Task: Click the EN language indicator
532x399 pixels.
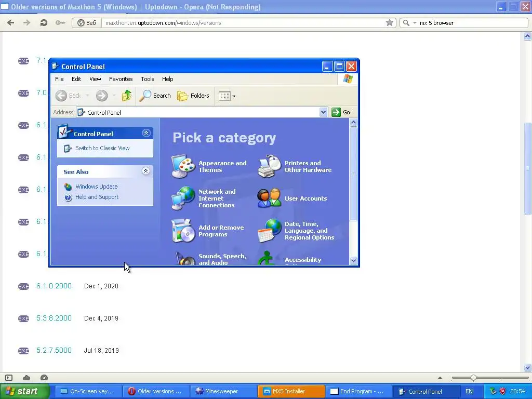Action: click(469, 392)
